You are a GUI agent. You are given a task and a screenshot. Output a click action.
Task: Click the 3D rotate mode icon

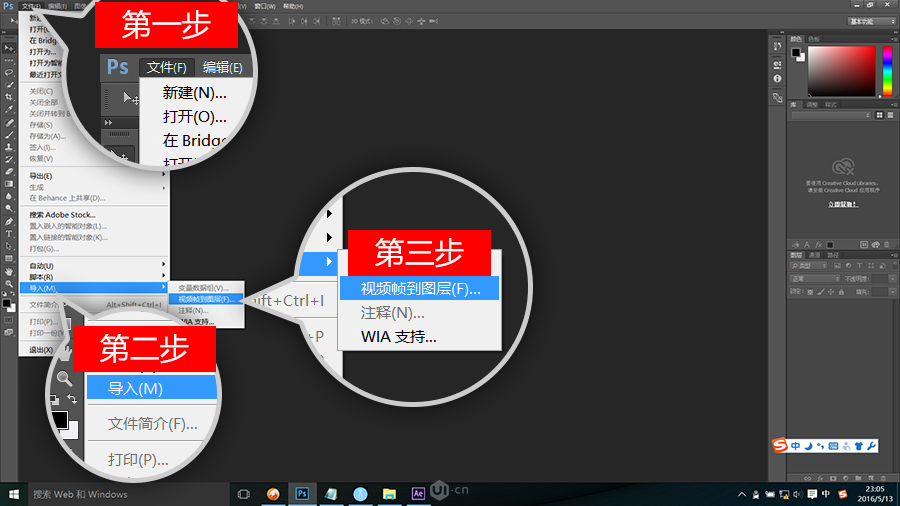click(385, 21)
